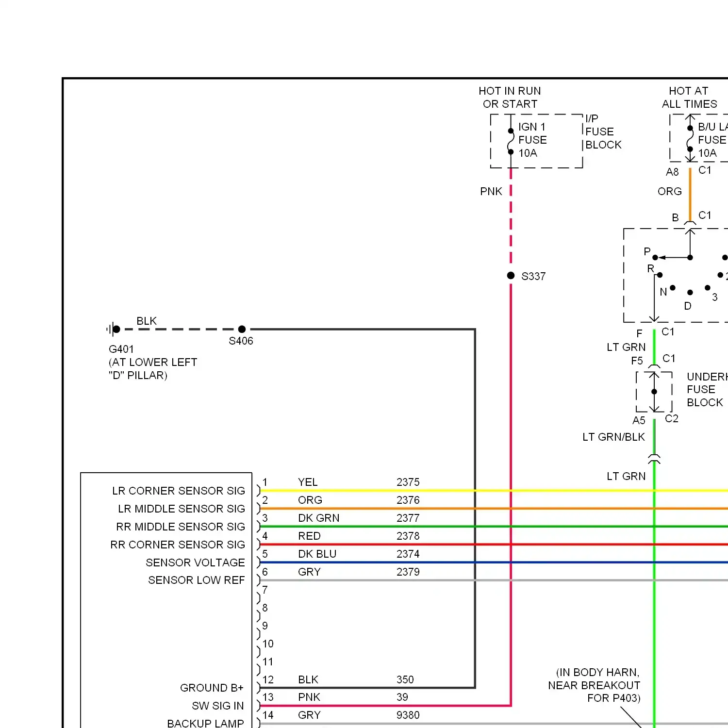Screen dimensions: 728x728
Task: Click gear position D on range switch
Action: tap(688, 306)
